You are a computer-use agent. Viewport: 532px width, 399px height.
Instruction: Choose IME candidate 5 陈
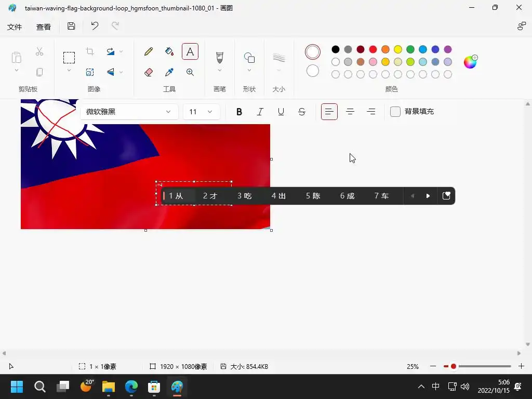[x=313, y=196]
